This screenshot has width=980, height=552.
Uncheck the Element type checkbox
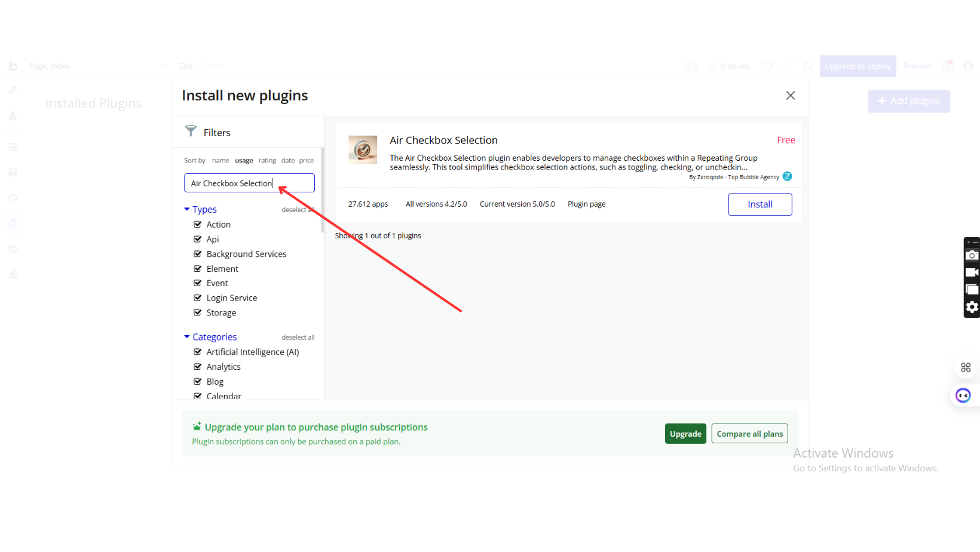tap(198, 269)
